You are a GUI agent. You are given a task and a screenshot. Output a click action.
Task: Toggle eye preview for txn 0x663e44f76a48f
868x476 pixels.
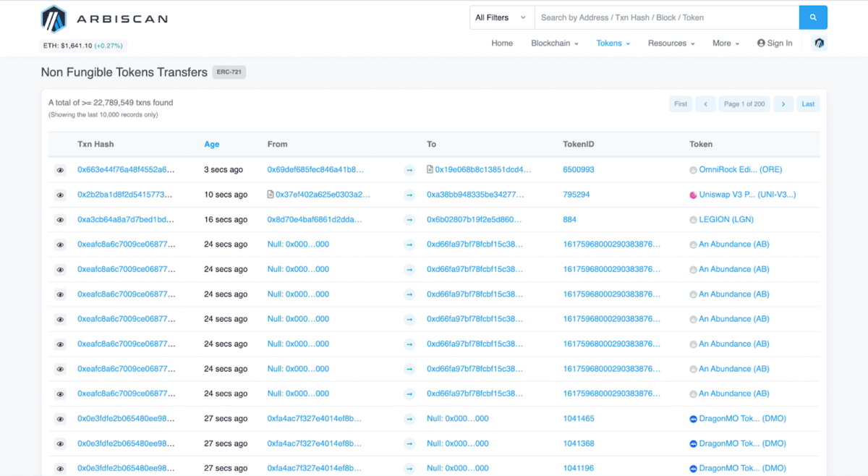coord(60,170)
